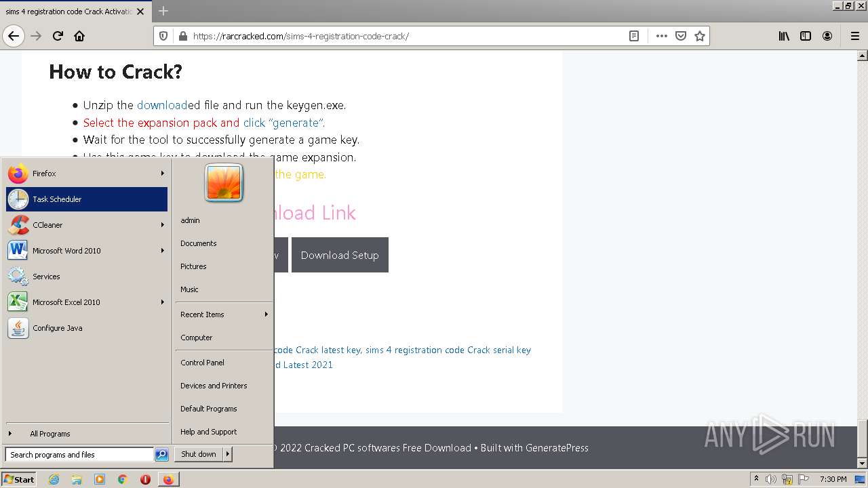Viewport: 868px width, 488px height.
Task: Open Devices and Printers
Action: [x=224, y=386]
